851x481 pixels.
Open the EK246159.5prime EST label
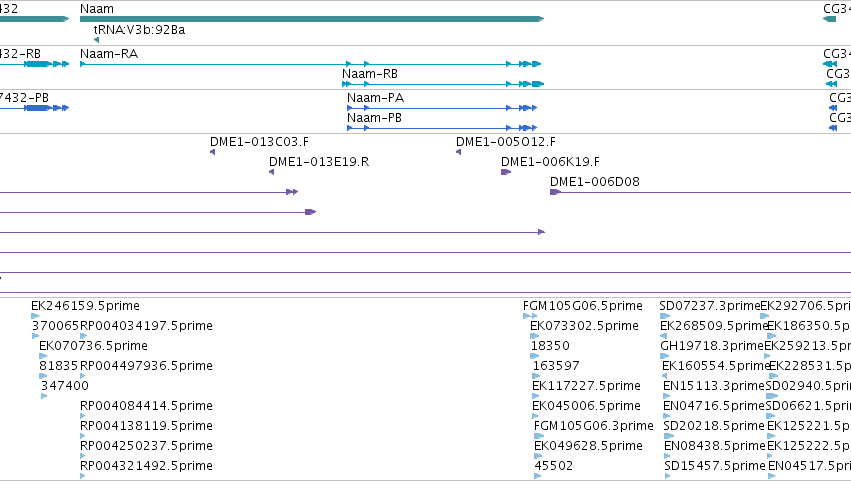click(85, 306)
